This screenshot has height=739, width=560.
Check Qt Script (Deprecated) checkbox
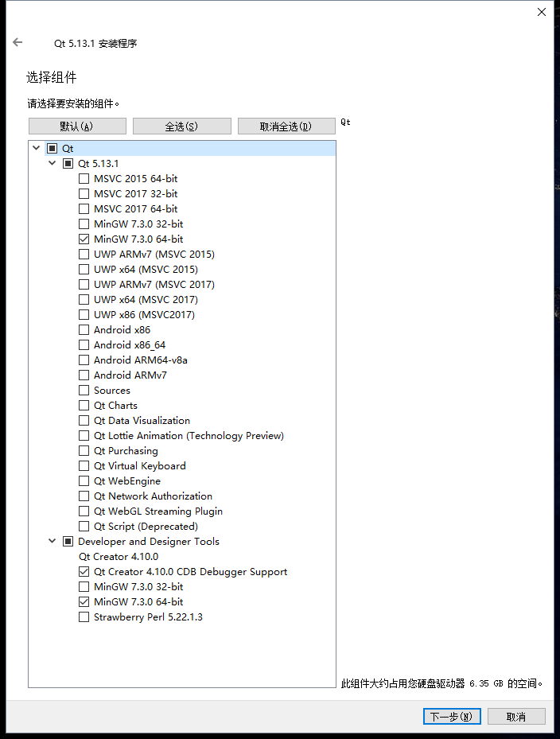point(84,526)
